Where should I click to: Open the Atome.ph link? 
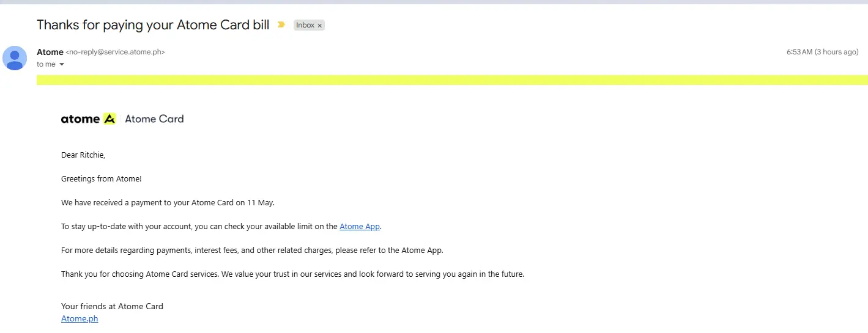pos(80,318)
